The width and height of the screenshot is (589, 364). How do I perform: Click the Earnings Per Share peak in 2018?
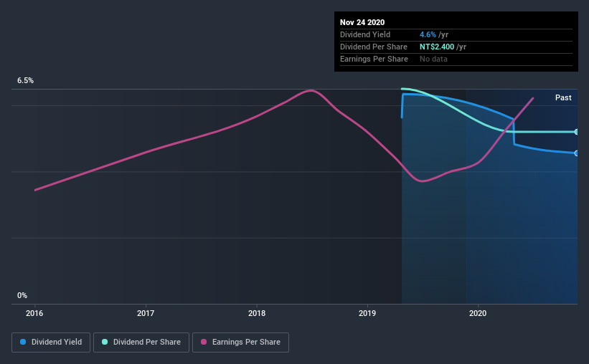(x=311, y=90)
